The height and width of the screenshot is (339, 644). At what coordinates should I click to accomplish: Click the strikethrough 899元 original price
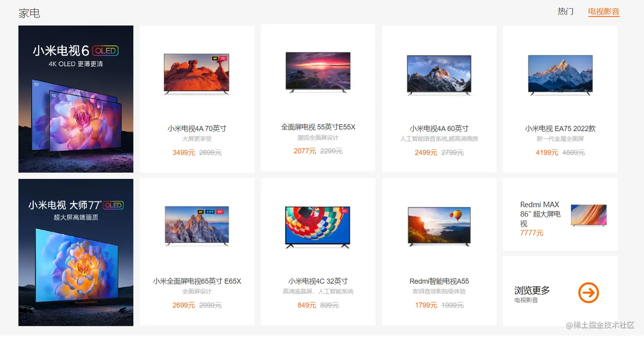click(x=329, y=305)
